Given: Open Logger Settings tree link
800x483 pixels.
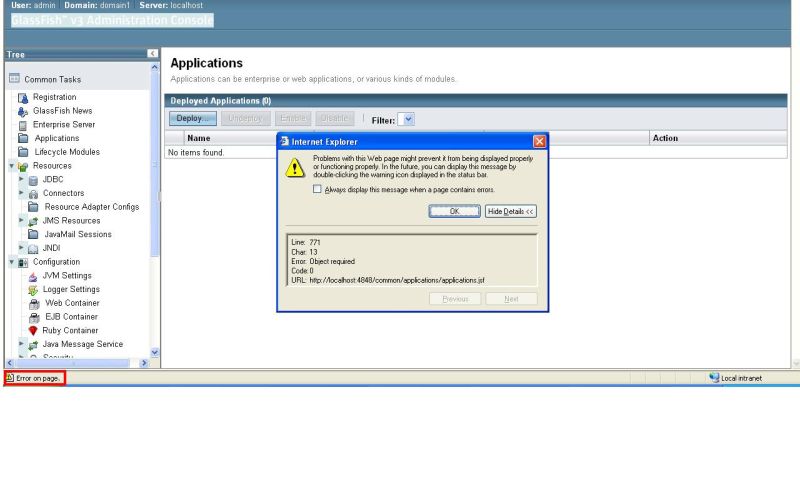Looking at the screenshot, I should point(71,289).
